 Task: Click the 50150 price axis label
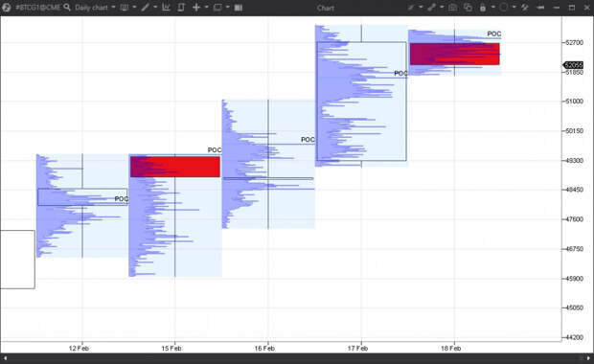[x=574, y=130]
